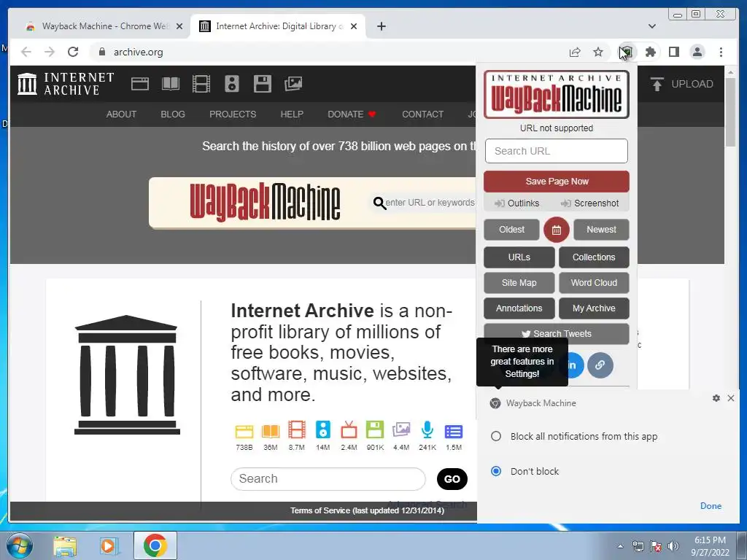Click the forward navigation arrow
Image resolution: width=747 pixels, height=560 pixels.
(50, 52)
